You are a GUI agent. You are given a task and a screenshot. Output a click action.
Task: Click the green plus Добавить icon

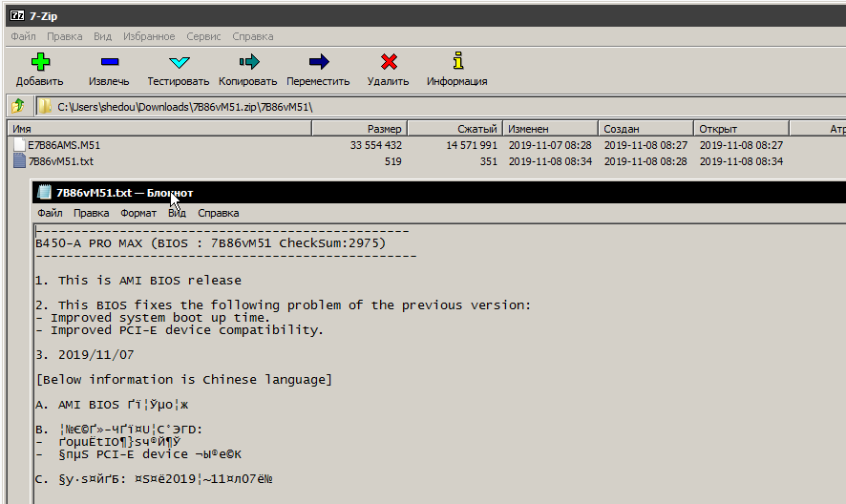pos(40,62)
